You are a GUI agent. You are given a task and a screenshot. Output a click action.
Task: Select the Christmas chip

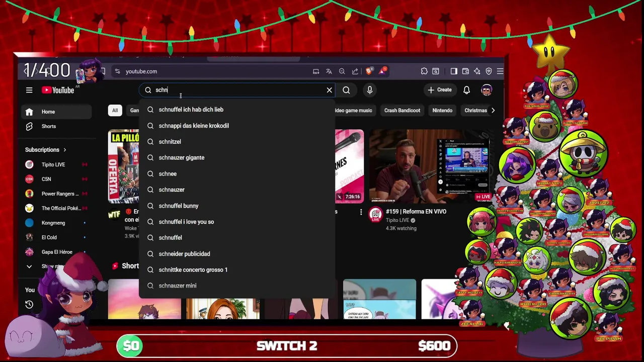click(475, 110)
